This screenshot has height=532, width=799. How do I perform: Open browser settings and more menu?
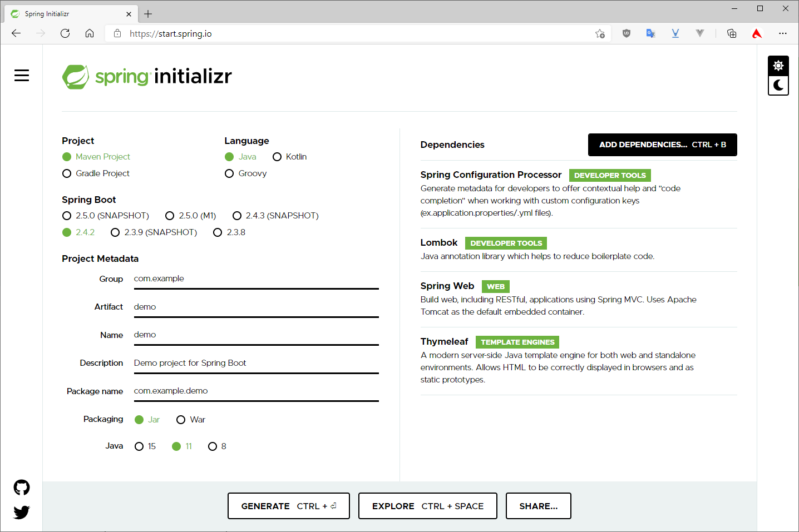pos(783,33)
